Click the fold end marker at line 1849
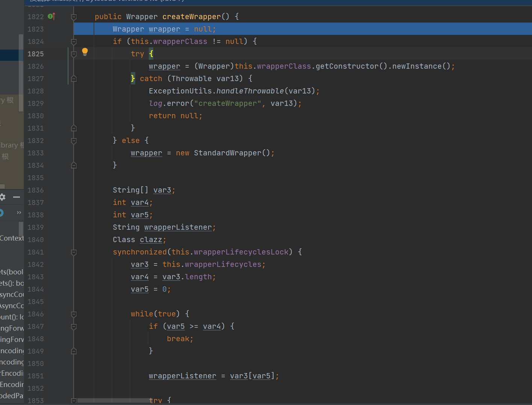The image size is (532, 405). pyautogui.click(x=74, y=351)
